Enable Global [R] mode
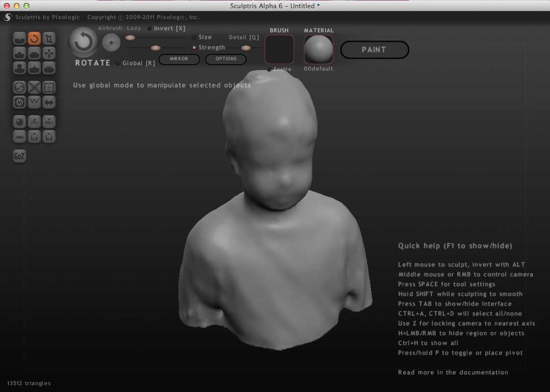The width and height of the screenshot is (550, 392). (135, 63)
